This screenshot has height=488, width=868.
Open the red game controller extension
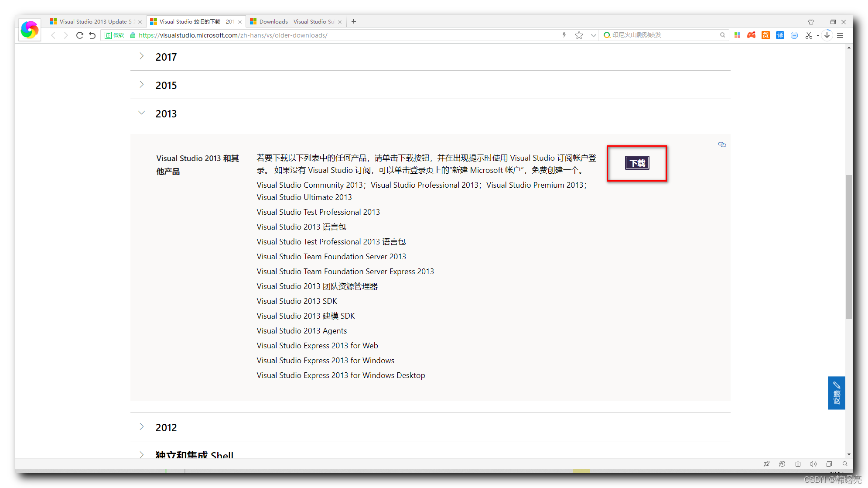pyautogui.click(x=751, y=35)
